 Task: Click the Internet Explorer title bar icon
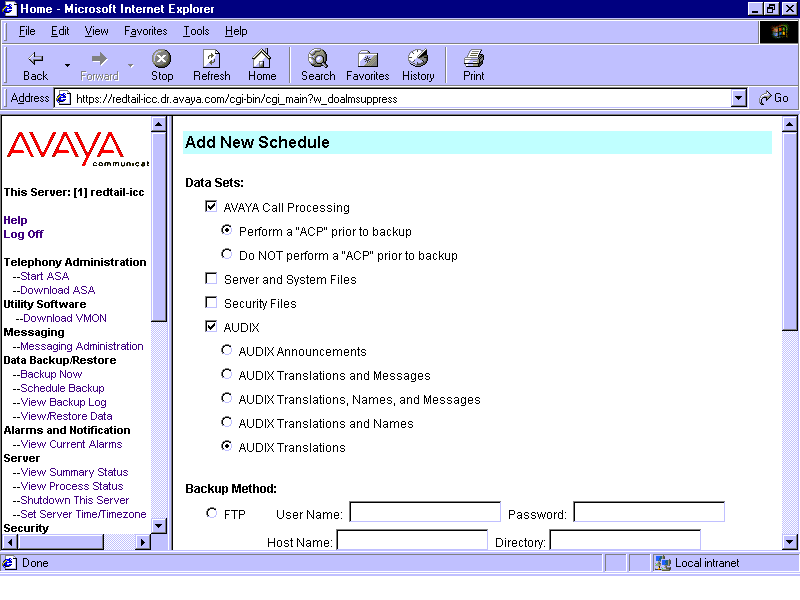click(x=9, y=9)
